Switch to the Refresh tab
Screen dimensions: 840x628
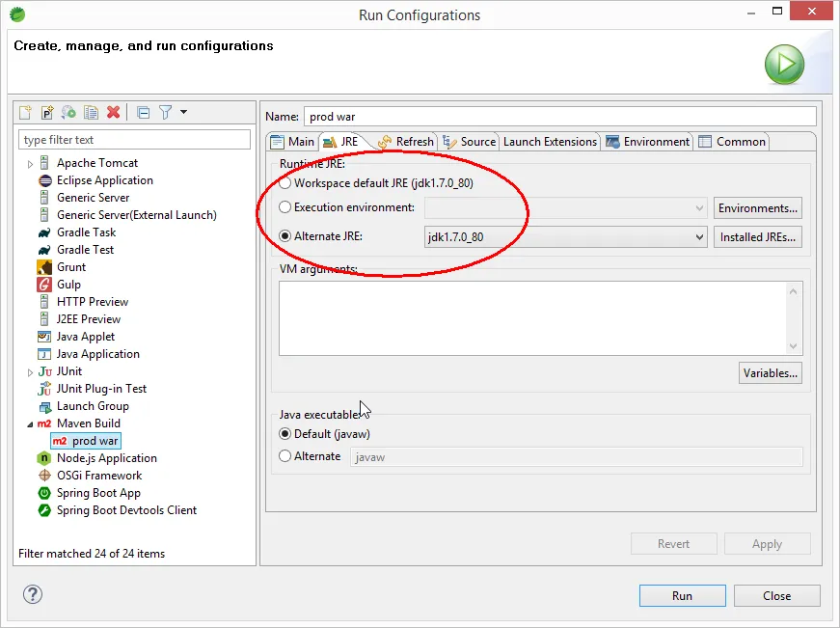(x=406, y=142)
